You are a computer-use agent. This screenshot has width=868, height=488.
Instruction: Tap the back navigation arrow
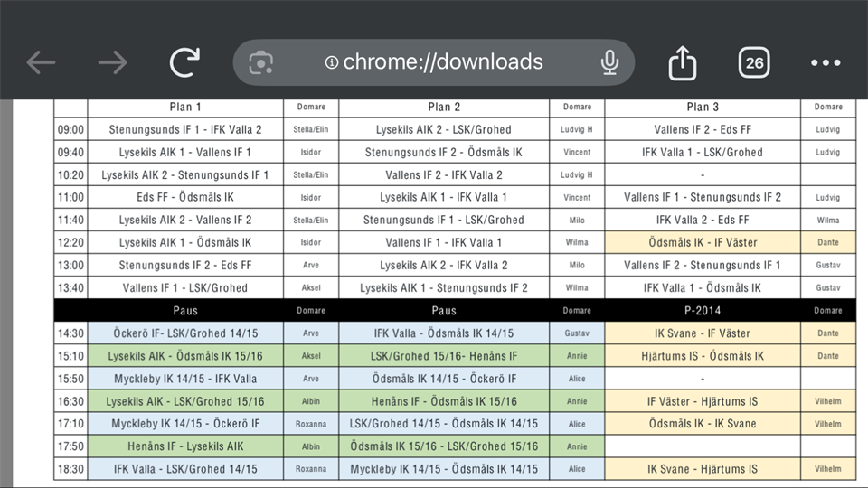pos(41,62)
